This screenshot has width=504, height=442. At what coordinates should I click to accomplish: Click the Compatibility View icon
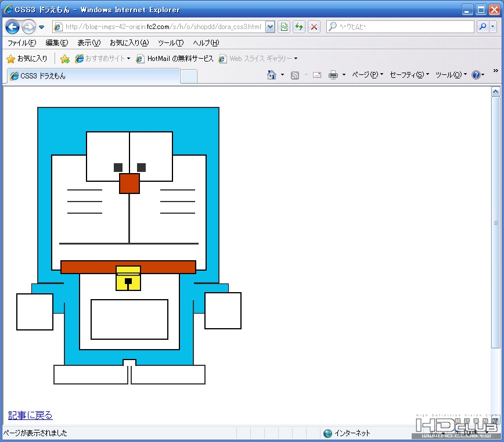284,27
